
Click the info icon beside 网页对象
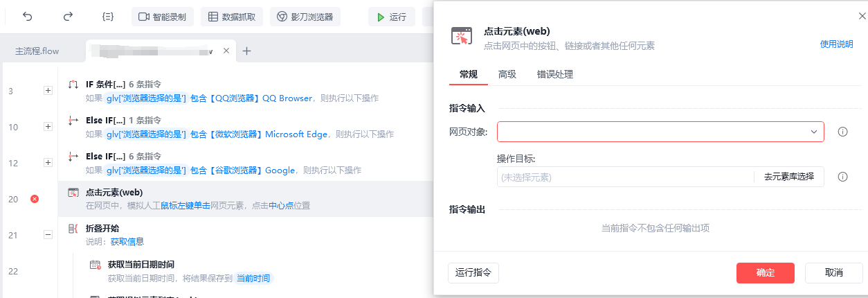point(842,132)
